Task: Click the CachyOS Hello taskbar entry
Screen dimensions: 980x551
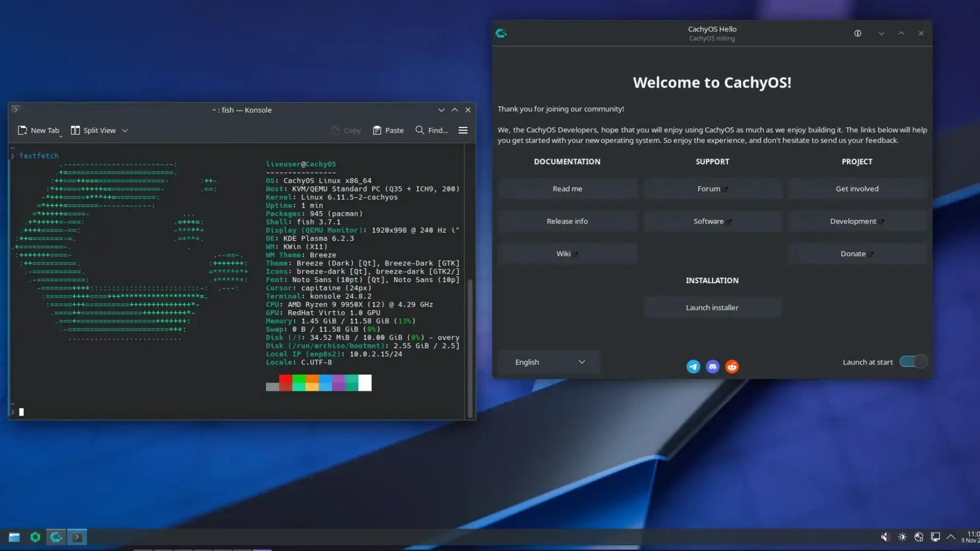Action: coord(56,537)
